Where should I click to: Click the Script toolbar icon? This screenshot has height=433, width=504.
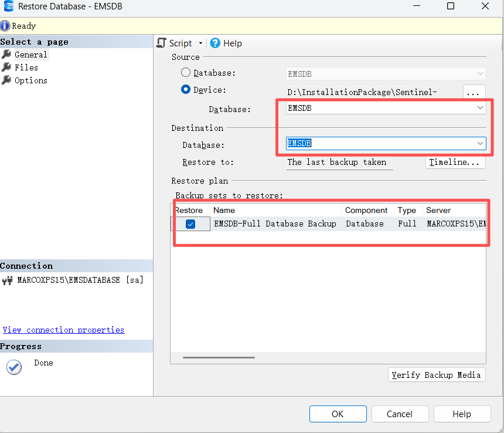[x=162, y=43]
